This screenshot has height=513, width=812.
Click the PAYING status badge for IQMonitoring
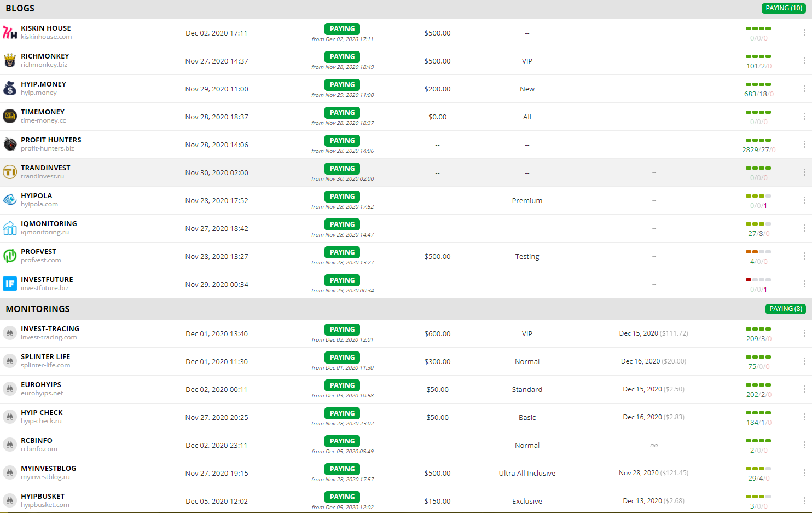tap(342, 224)
